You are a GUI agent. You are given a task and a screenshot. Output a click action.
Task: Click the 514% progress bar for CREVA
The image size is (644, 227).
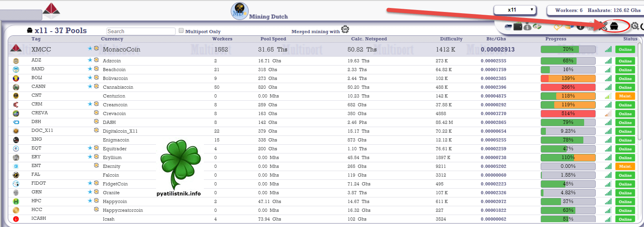pos(568,113)
